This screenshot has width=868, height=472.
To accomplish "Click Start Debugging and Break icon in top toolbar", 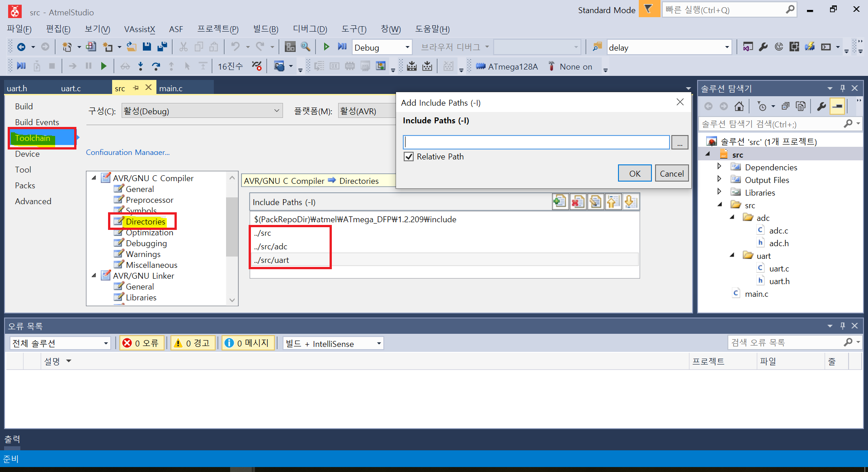I will (x=342, y=47).
